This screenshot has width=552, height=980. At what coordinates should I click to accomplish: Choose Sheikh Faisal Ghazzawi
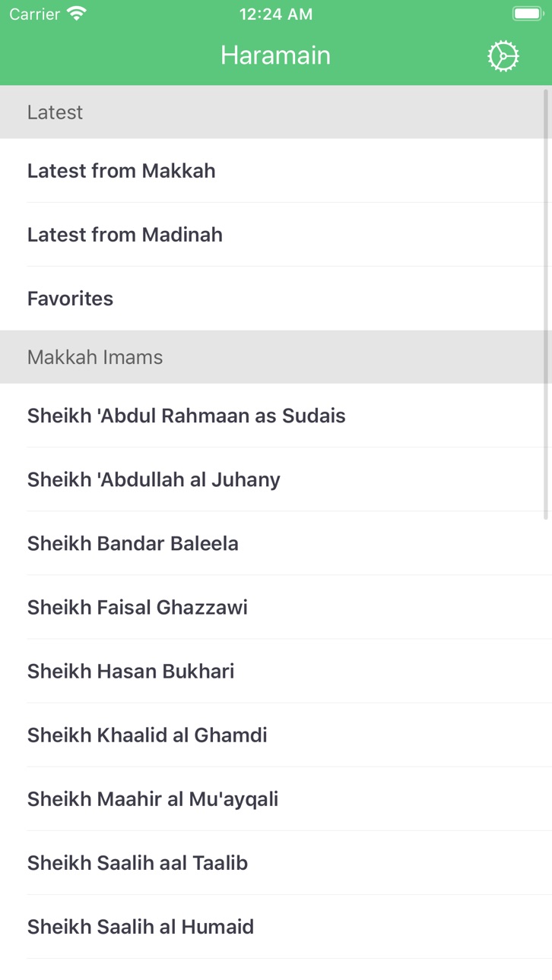coord(276,607)
